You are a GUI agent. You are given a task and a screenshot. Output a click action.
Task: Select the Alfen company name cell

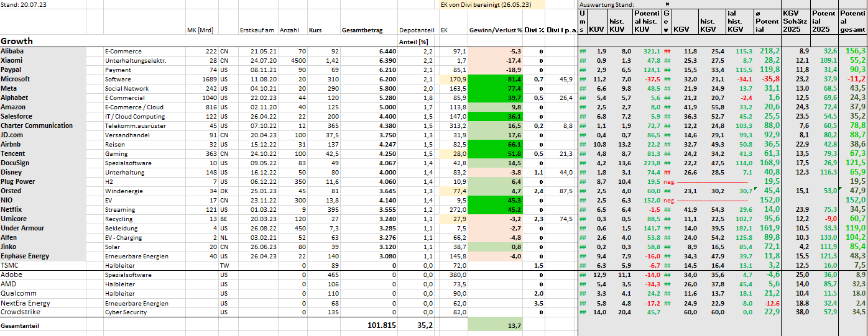point(43,237)
